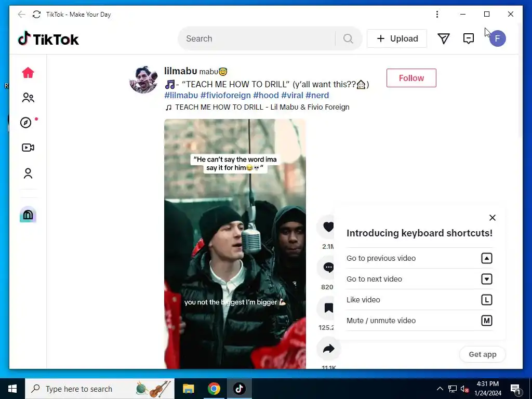Open Messages paper plane icon
Viewport: 532px width, 399px height.
pyautogui.click(x=444, y=38)
